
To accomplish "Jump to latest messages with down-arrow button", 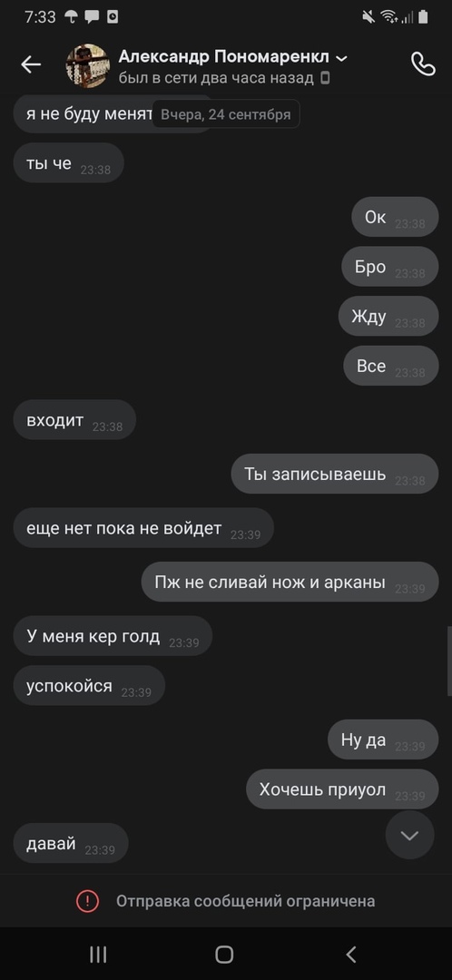I will pos(409,835).
